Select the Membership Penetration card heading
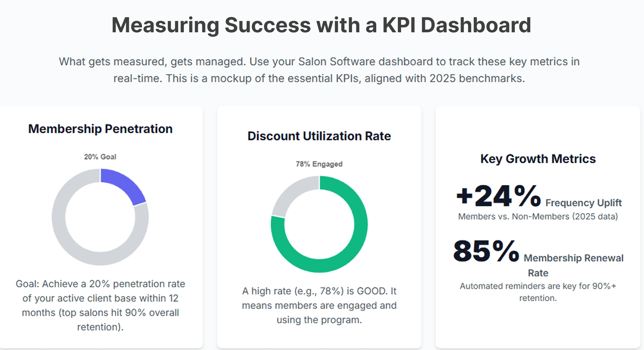This screenshot has height=350, width=644. coord(100,129)
